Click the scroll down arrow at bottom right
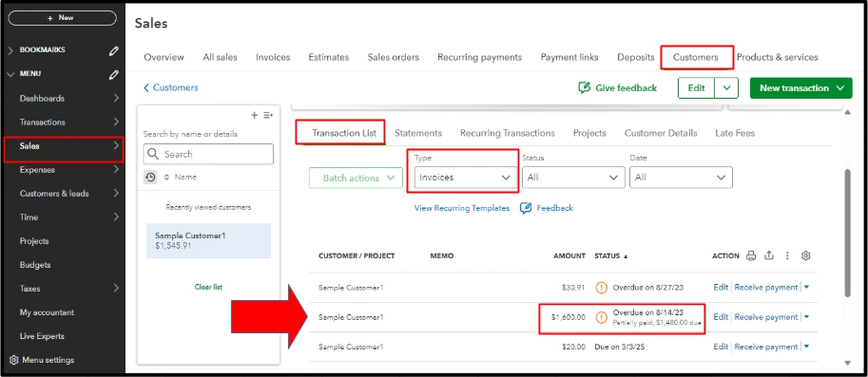 coord(847,363)
